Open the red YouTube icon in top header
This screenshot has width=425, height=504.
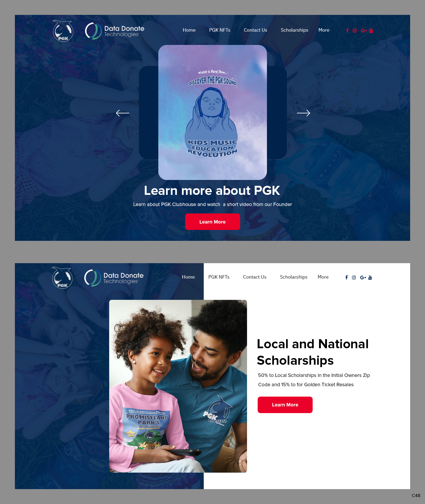(x=371, y=31)
